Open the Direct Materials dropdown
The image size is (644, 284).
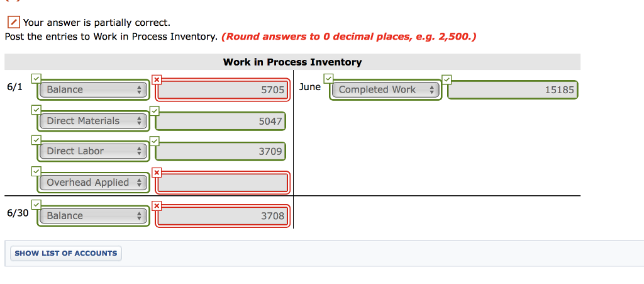(x=94, y=121)
